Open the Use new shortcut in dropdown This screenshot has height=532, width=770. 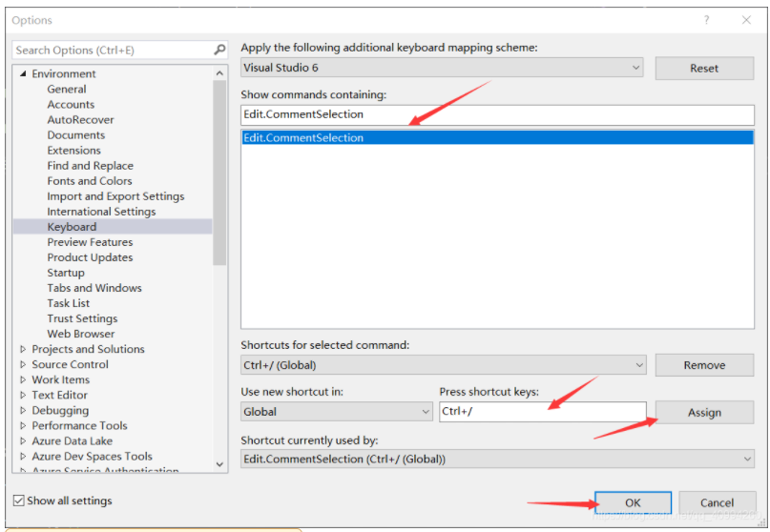click(x=426, y=412)
